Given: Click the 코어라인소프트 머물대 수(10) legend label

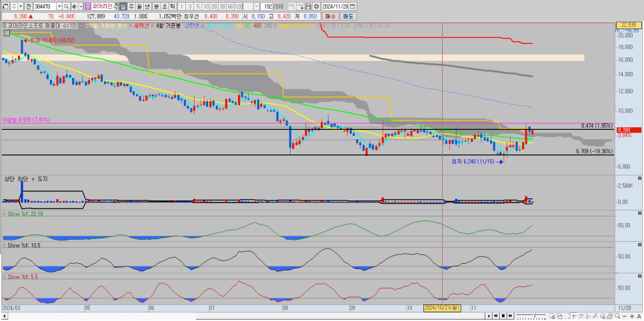Looking at the screenshot, I should pyautogui.click(x=42, y=25).
